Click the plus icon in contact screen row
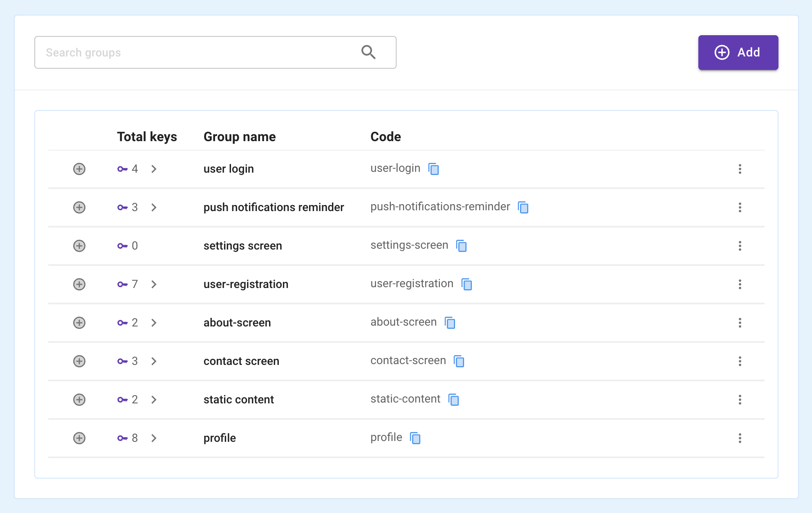The image size is (812, 513). [79, 361]
